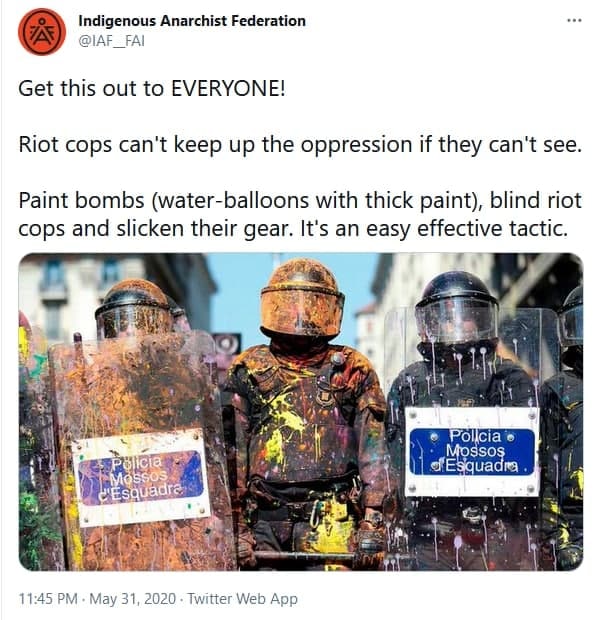
Task: Open the Indigenous Anarchist Federation profile avatar
Action: 42,32
